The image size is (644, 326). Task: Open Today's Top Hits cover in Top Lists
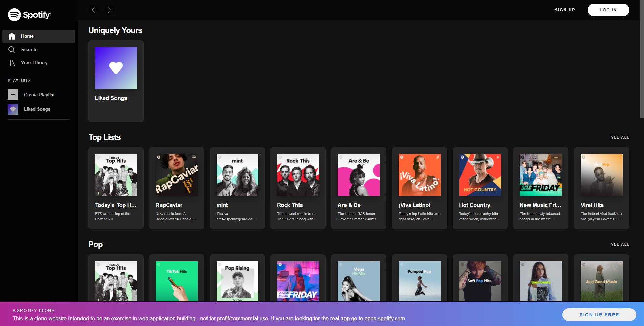pos(116,175)
